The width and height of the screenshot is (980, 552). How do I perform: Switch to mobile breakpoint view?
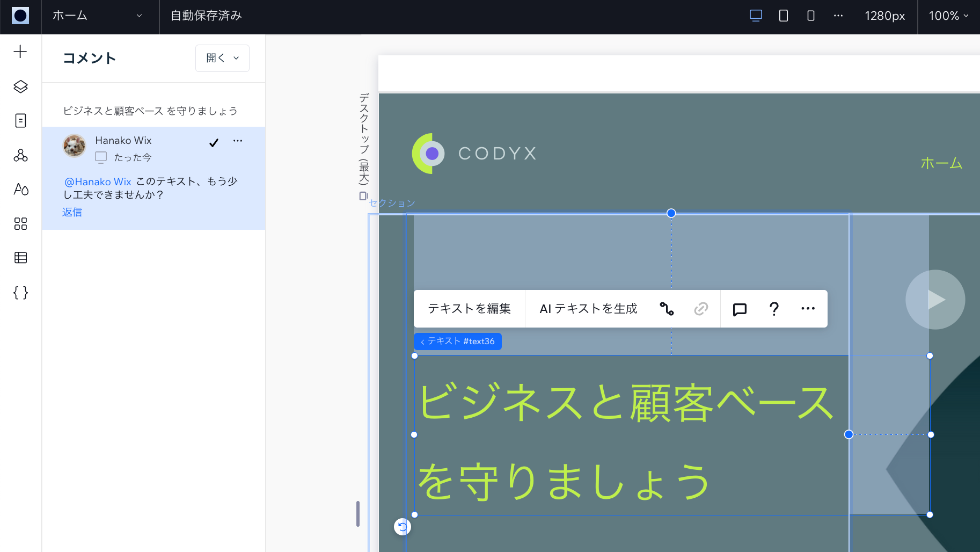[x=811, y=16]
